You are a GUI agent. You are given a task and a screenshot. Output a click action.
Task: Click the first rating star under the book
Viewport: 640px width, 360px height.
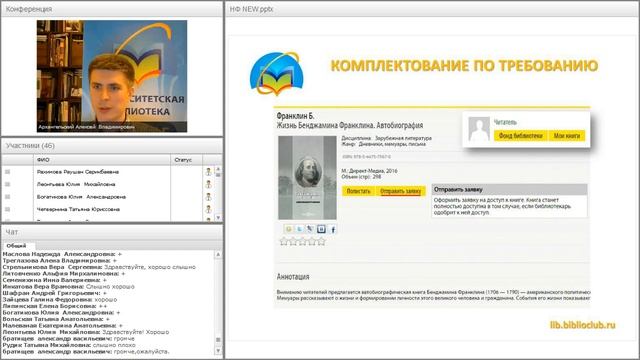click(284, 242)
